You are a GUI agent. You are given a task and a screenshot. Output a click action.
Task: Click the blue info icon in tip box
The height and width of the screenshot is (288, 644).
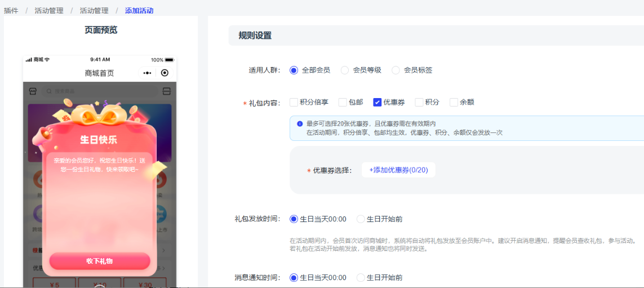click(x=300, y=123)
